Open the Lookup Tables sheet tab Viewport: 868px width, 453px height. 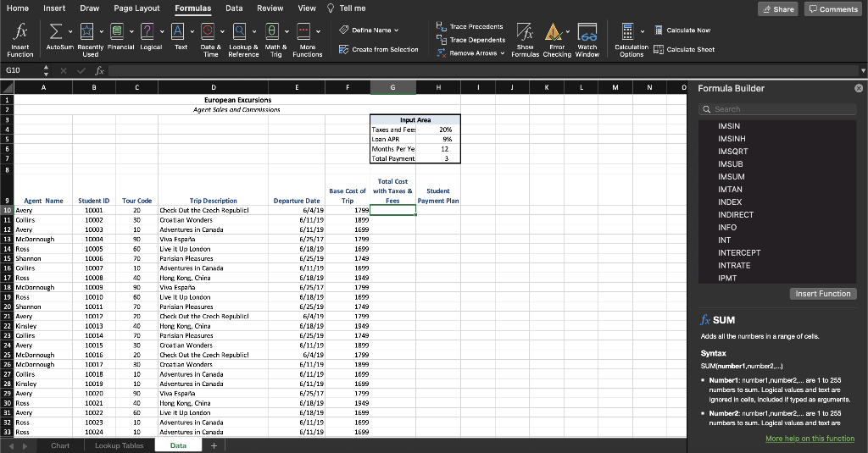119,445
